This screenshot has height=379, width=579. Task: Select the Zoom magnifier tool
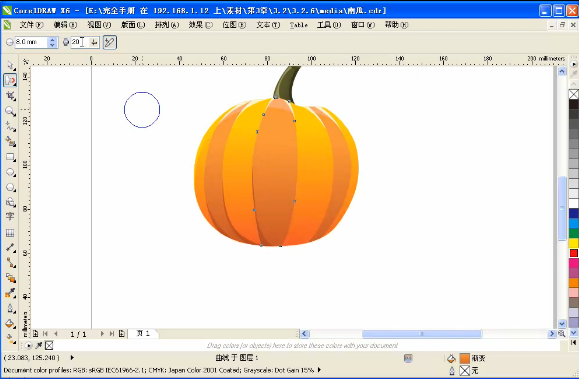10,111
